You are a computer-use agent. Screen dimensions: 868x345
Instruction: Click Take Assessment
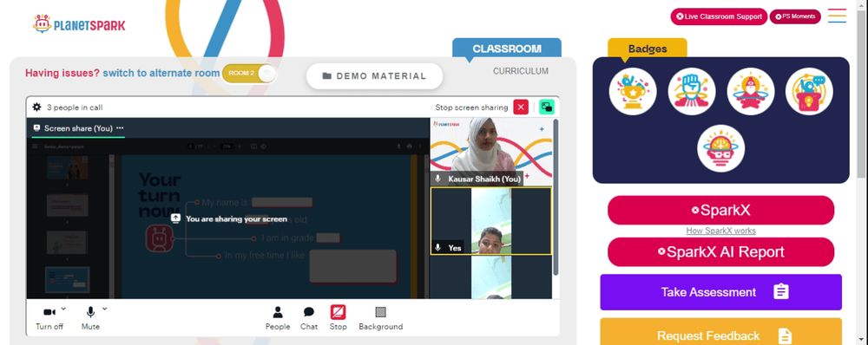[x=720, y=292]
